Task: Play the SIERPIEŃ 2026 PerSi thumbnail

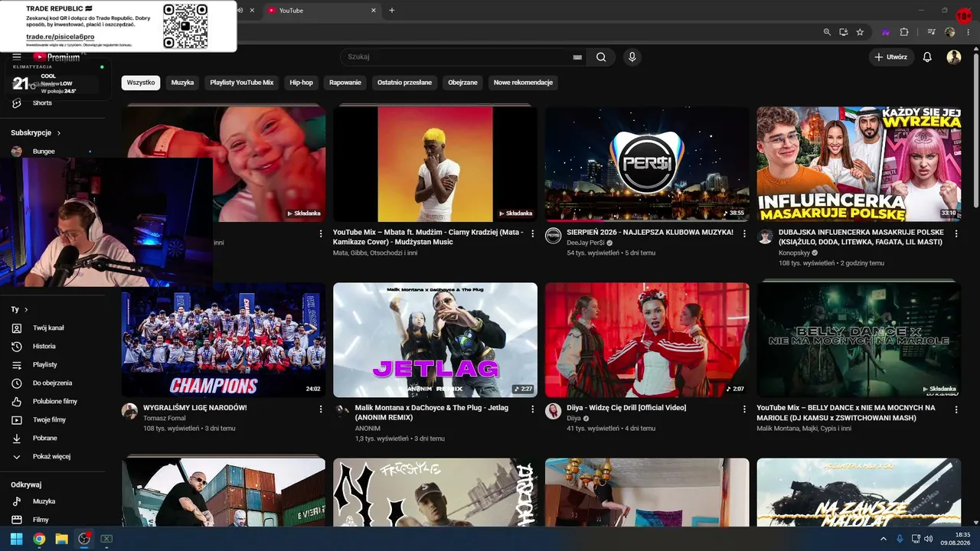Action: point(647,164)
